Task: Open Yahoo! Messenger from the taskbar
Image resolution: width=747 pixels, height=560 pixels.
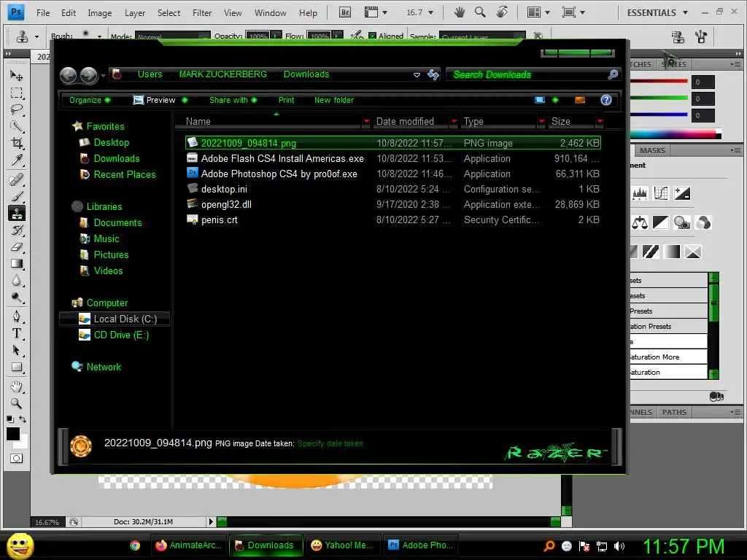Action: (x=341, y=545)
